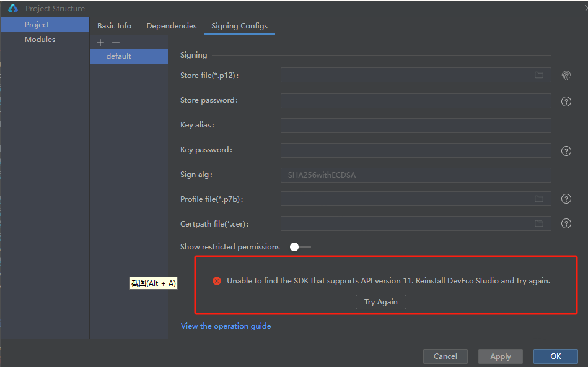Click the Project Structure window title
This screenshot has width=588, height=367.
(55, 8)
